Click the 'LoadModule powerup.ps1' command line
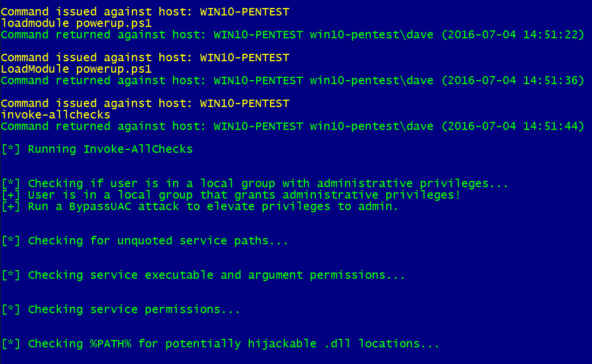This screenshot has width=592, height=364. tap(76, 69)
